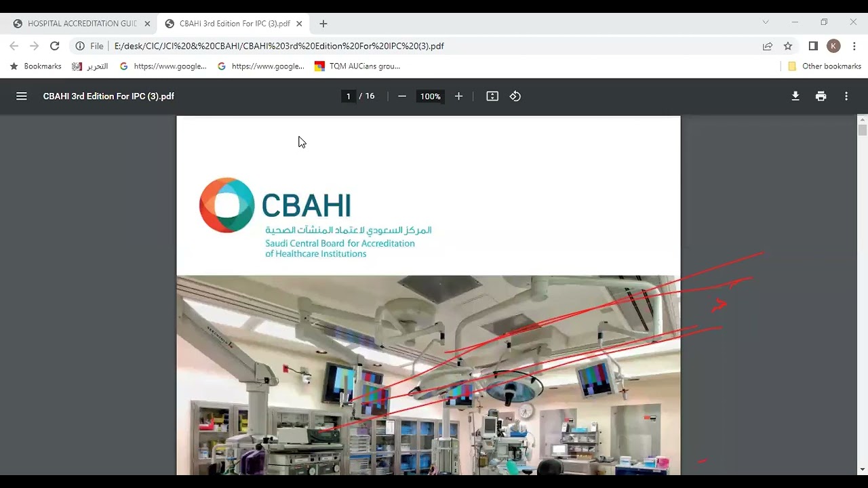Open the tab search dropdown chevron

click(x=766, y=22)
